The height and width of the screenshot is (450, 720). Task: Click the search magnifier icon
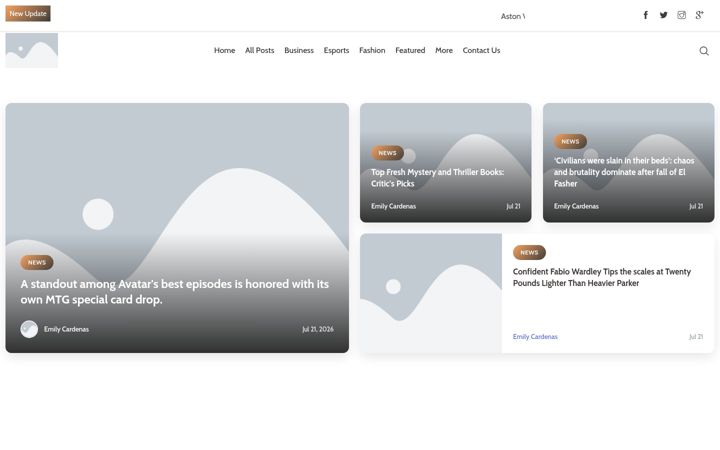[x=703, y=51]
